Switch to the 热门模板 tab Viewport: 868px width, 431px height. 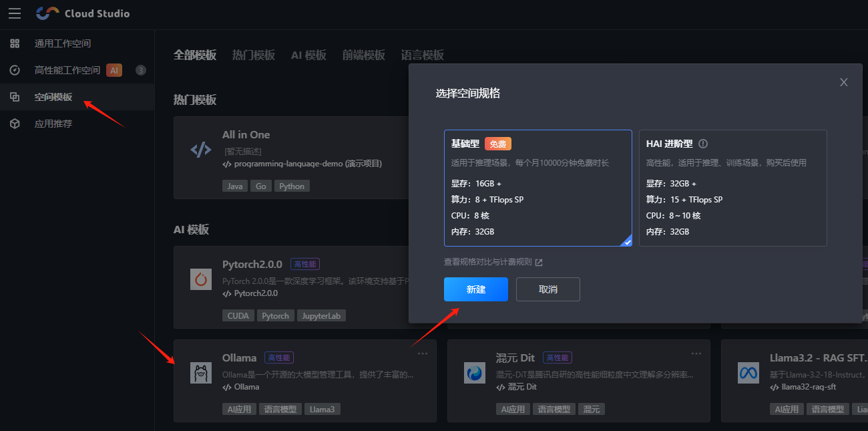point(254,55)
